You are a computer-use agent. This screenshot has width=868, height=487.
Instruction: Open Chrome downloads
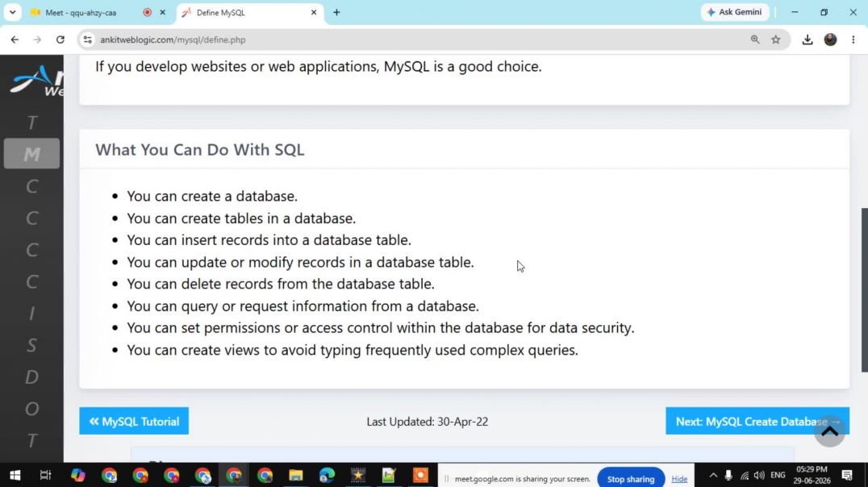(807, 40)
